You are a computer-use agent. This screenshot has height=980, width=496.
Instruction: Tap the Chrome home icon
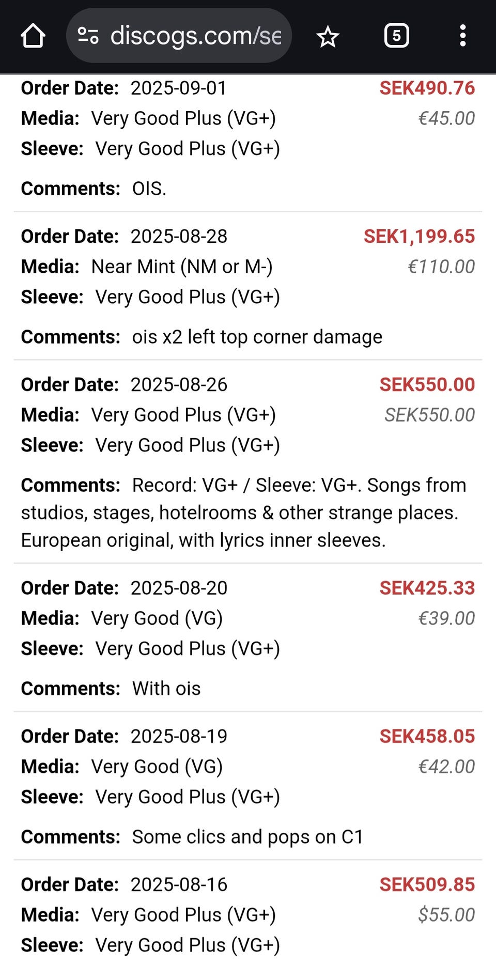point(33,36)
